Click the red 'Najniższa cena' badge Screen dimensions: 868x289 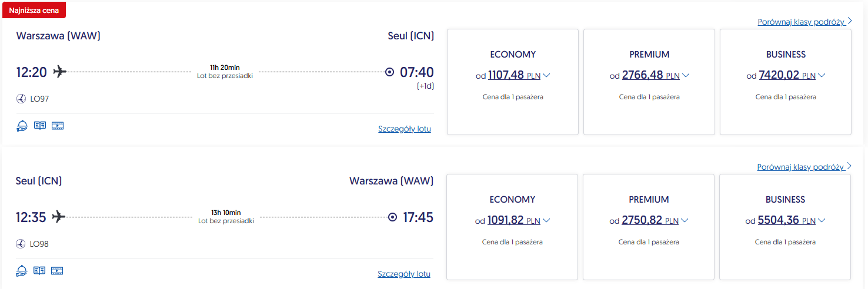coord(34,10)
